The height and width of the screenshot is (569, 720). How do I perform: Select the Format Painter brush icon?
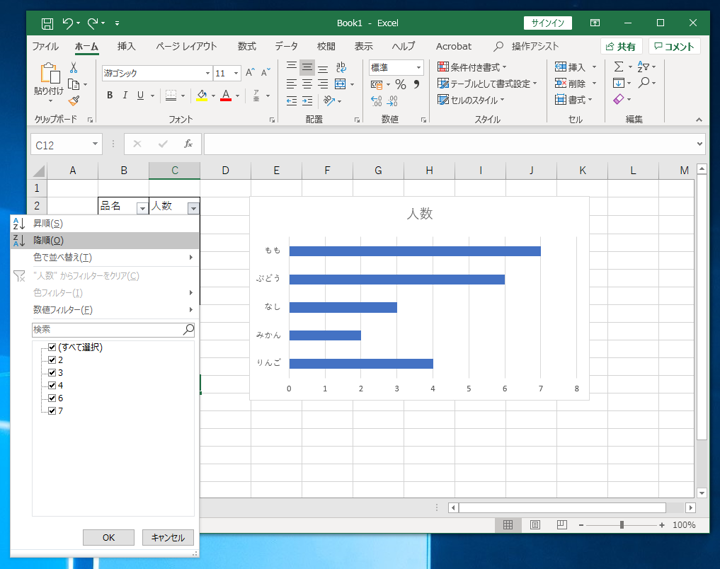click(73, 101)
